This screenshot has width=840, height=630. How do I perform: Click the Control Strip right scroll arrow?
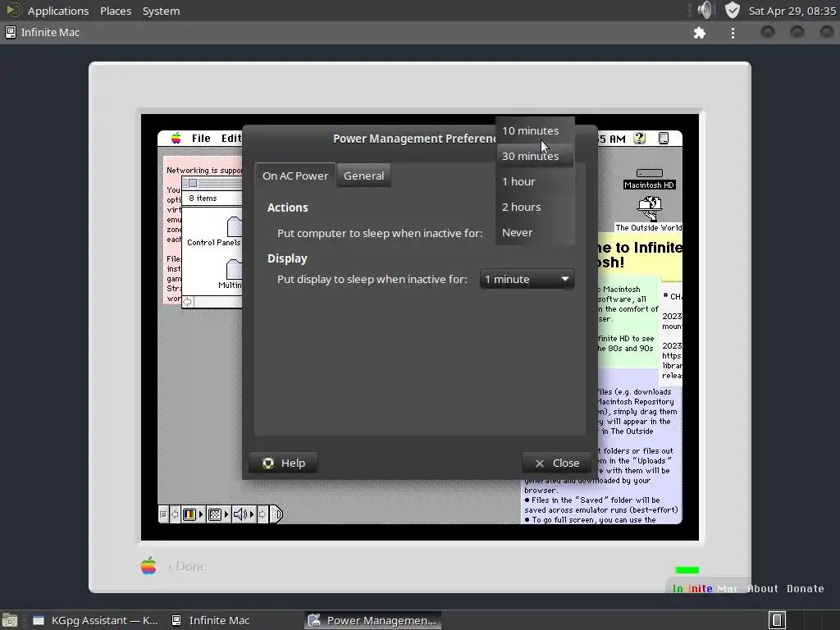click(x=262, y=514)
